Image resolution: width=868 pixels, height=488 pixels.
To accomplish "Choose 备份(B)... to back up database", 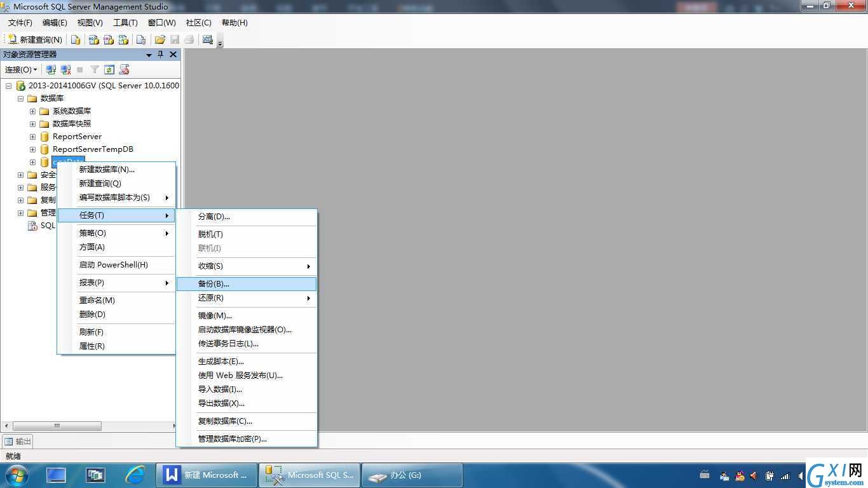I will pyautogui.click(x=247, y=284).
